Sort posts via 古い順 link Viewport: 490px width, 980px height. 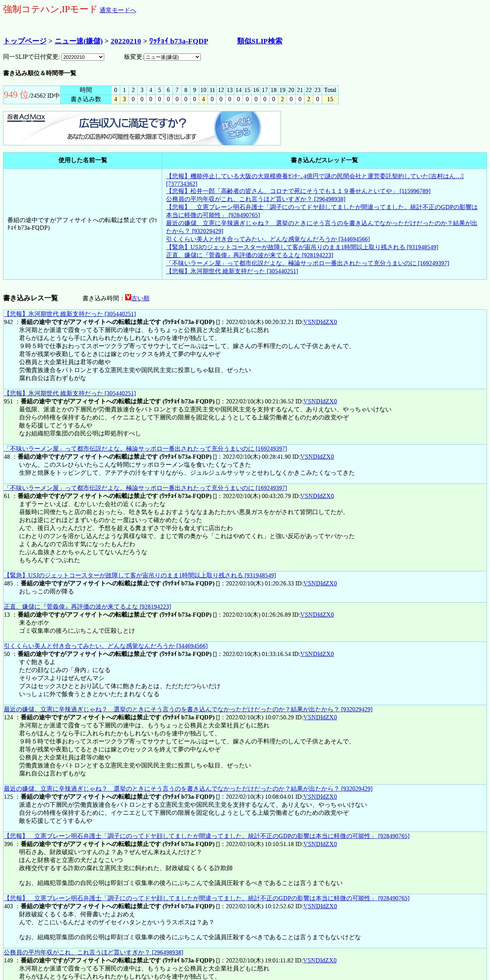[140, 298]
